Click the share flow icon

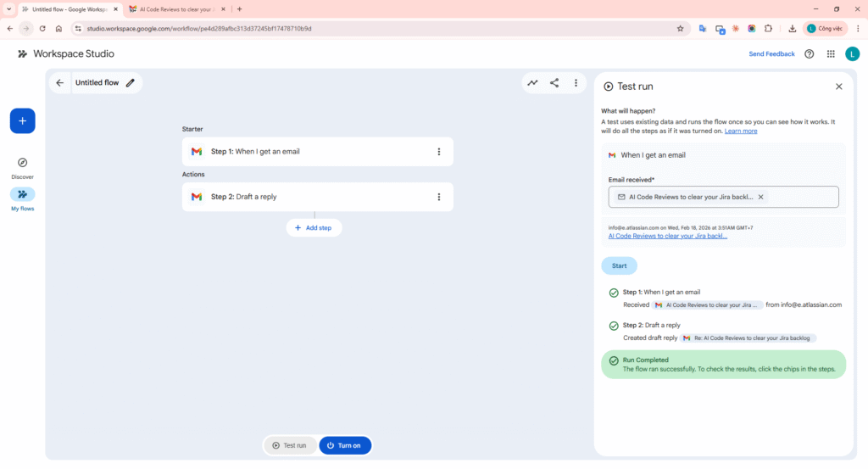(554, 83)
